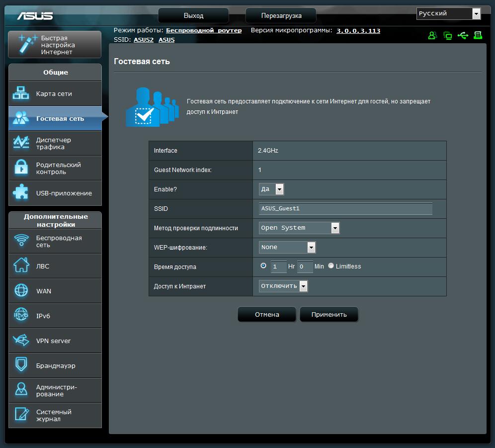
Task: Click the SSID field containing ASUS_Guest1
Action: 345,208
